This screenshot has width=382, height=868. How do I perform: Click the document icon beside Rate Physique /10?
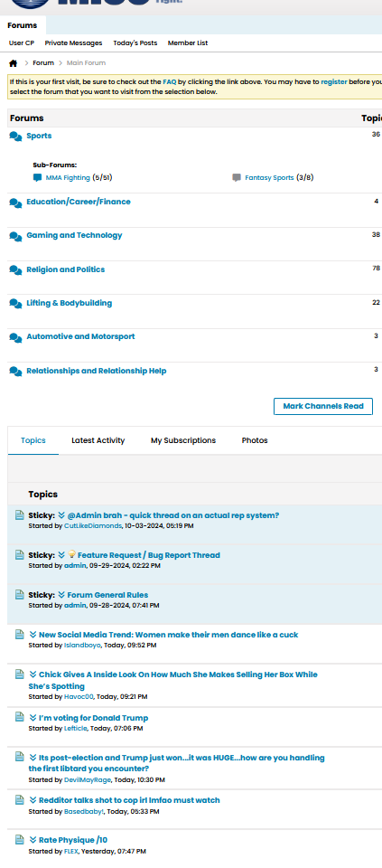[x=19, y=839]
